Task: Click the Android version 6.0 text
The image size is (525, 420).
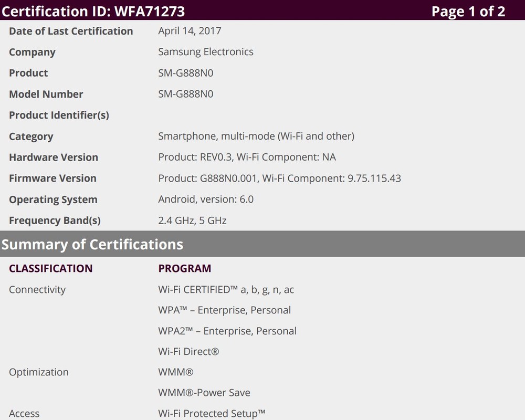Action: click(206, 199)
